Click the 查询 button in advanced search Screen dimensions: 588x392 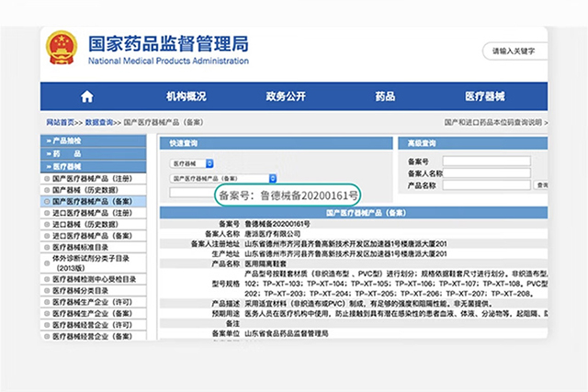tap(542, 185)
